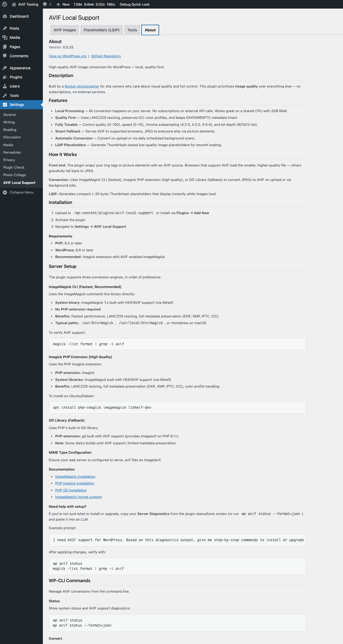Viewport: 343px width, 644px height.
Task: Open the Placeholders (LQIP) tab
Action: tap(102, 30)
